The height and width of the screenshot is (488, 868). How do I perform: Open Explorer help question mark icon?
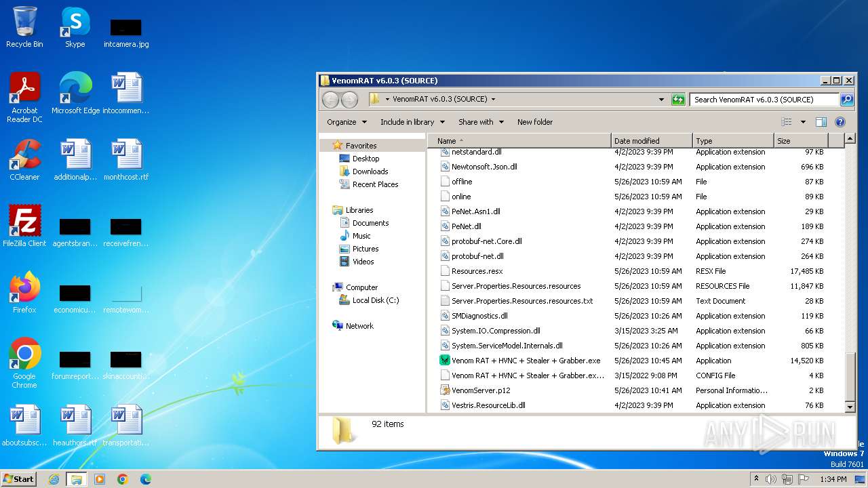click(840, 122)
